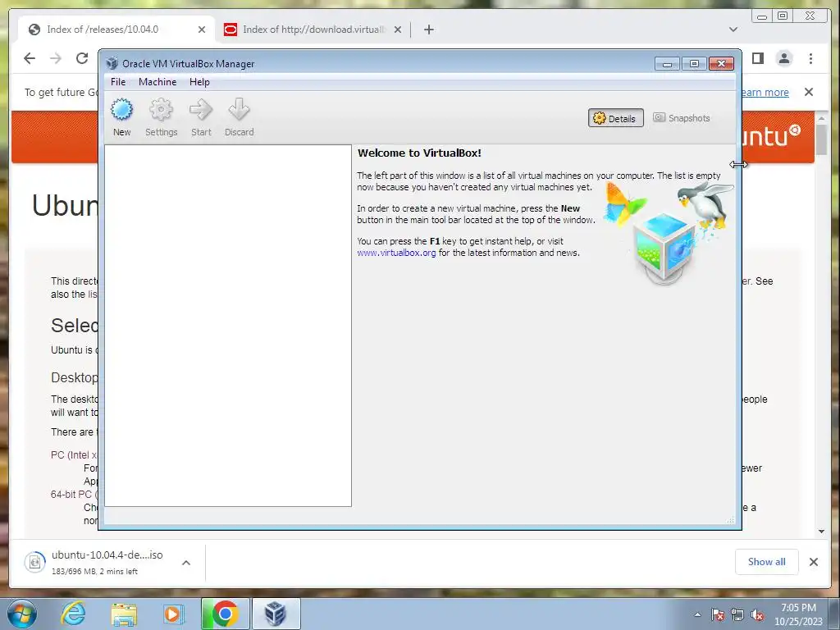Click PC (Intel x86) link on Ubuntu page
Viewport: 840px width, 630px height.
pyautogui.click(x=74, y=454)
